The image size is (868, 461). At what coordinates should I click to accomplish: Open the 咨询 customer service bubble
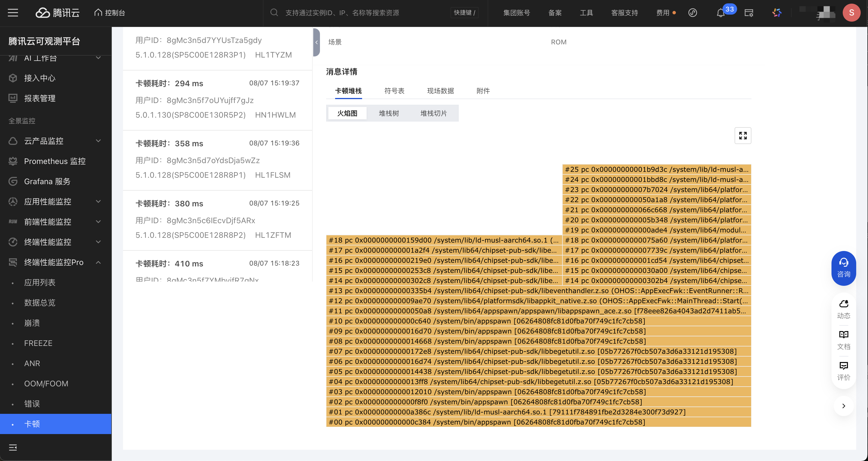click(x=843, y=268)
